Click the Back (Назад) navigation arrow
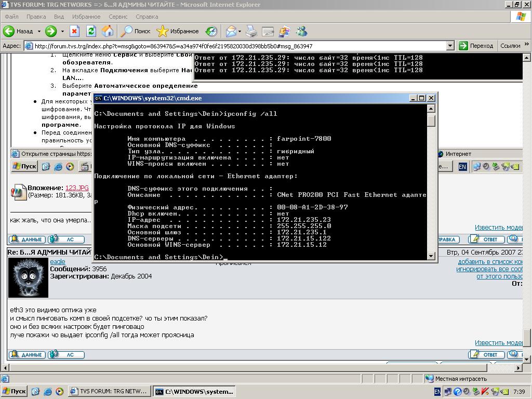Viewport: 532px width, 399px height. click(x=9, y=31)
